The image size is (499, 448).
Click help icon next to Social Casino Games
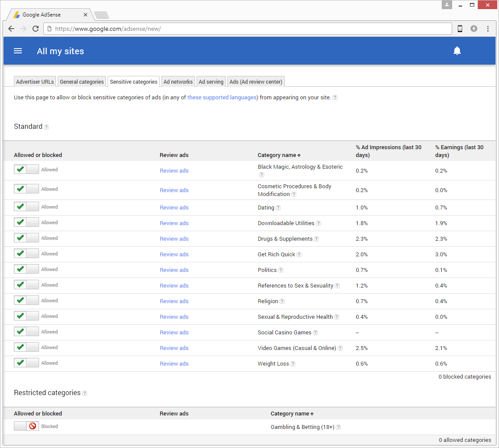point(315,333)
